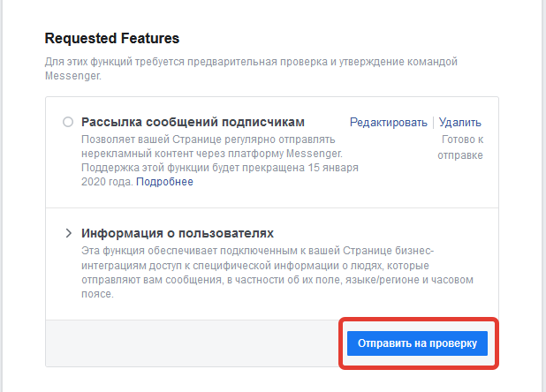
Task: Submit with the Отправить на проверку button
Action: pyautogui.click(x=417, y=343)
